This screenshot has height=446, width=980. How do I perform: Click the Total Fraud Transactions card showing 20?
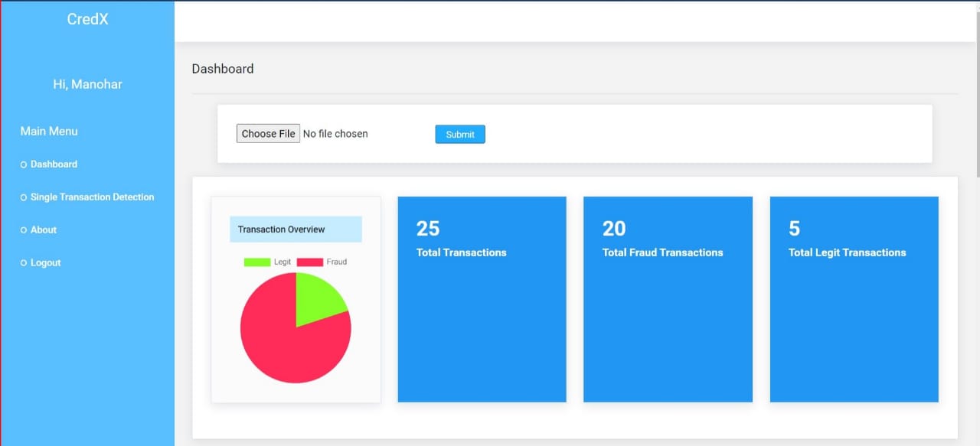click(x=668, y=298)
